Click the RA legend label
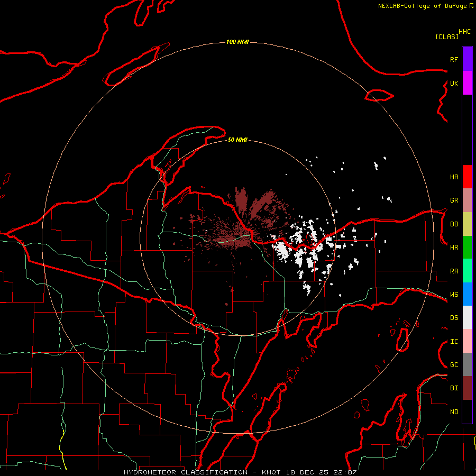476x476 pixels. [x=454, y=271]
